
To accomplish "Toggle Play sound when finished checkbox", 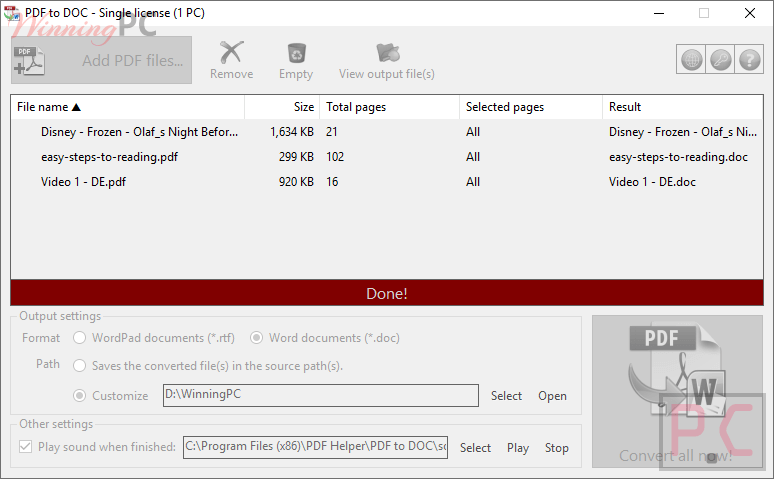I will click(25, 447).
